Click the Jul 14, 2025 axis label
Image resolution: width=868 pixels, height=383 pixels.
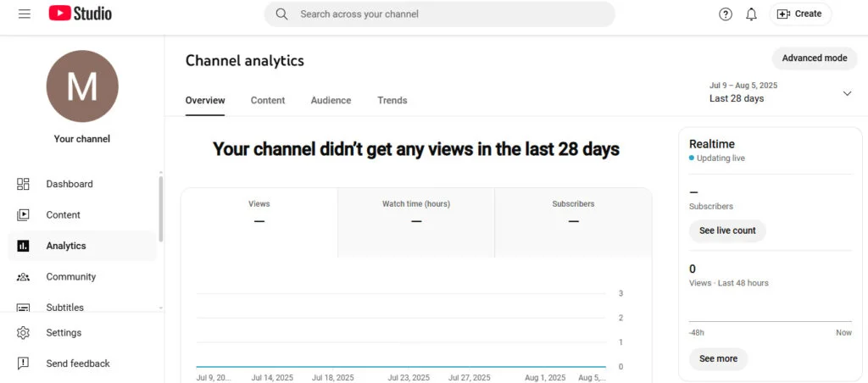pyautogui.click(x=272, y=377)
